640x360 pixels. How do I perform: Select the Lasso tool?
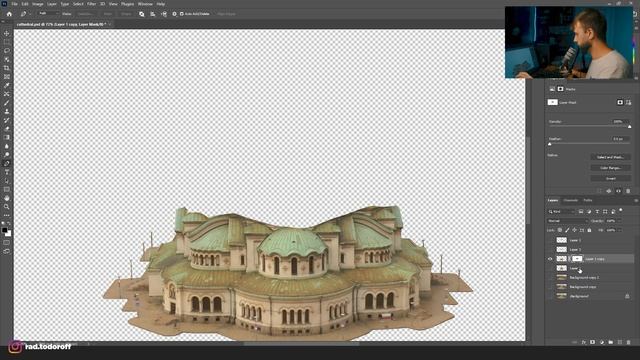[7, 51]
